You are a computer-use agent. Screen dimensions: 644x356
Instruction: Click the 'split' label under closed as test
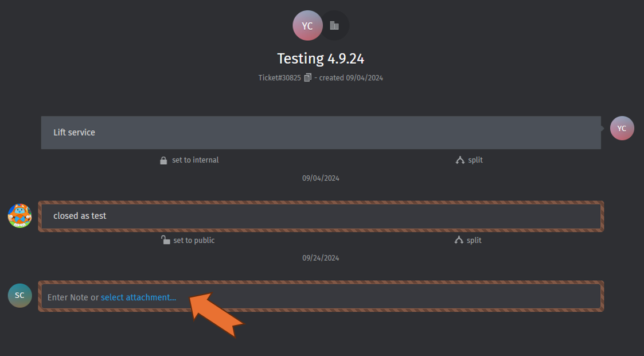point(474,240)
